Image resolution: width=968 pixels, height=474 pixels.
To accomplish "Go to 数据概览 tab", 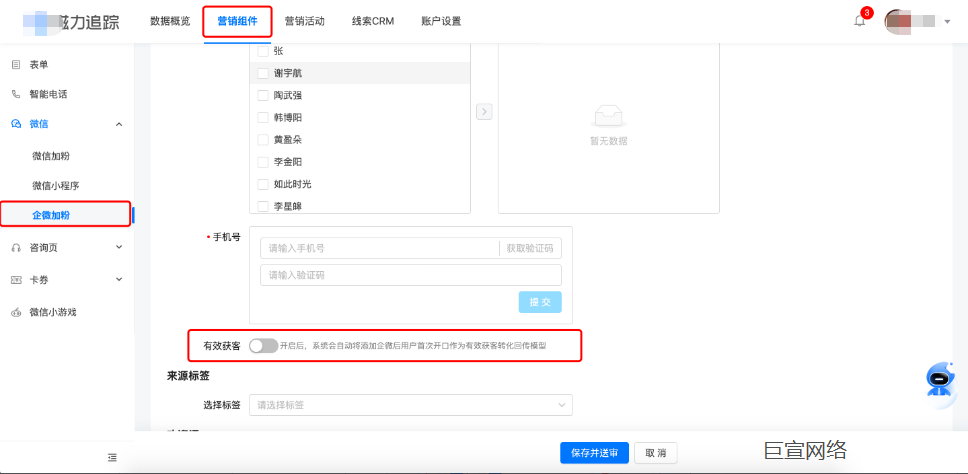I will 170,21.
